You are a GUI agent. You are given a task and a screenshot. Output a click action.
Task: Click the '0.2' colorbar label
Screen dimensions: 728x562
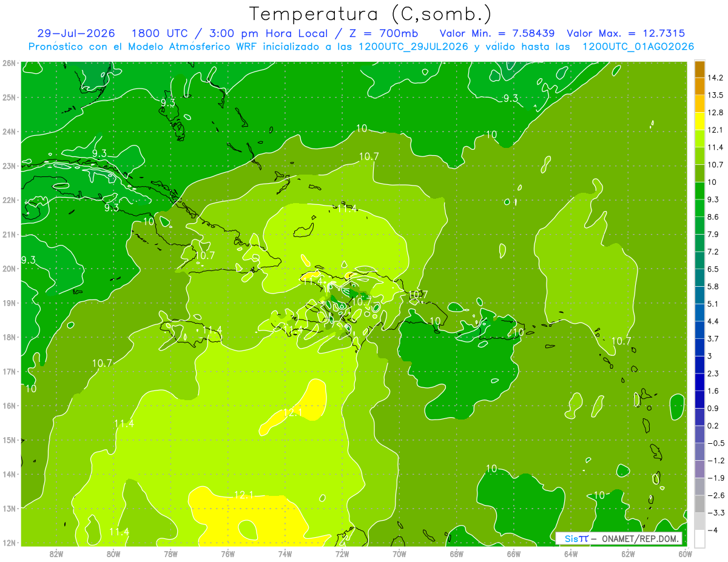(713, 426)
